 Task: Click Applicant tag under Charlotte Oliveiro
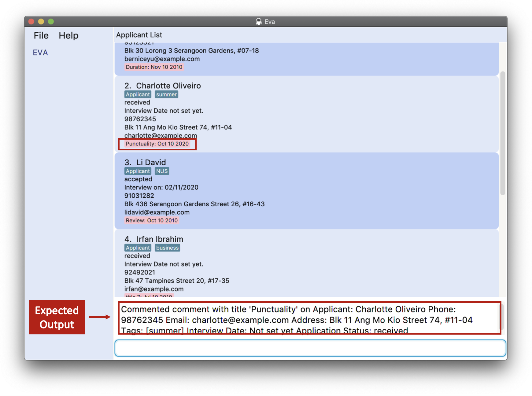[x=138, y=94]
